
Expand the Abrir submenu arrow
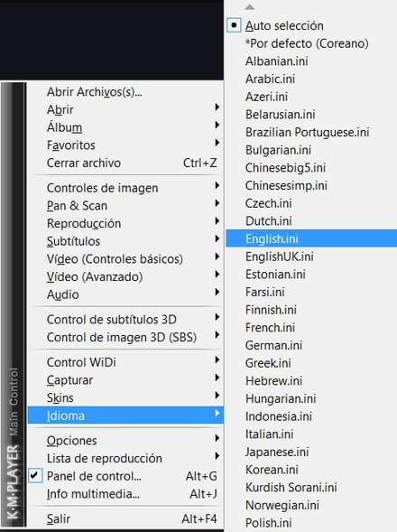[217, 107]
